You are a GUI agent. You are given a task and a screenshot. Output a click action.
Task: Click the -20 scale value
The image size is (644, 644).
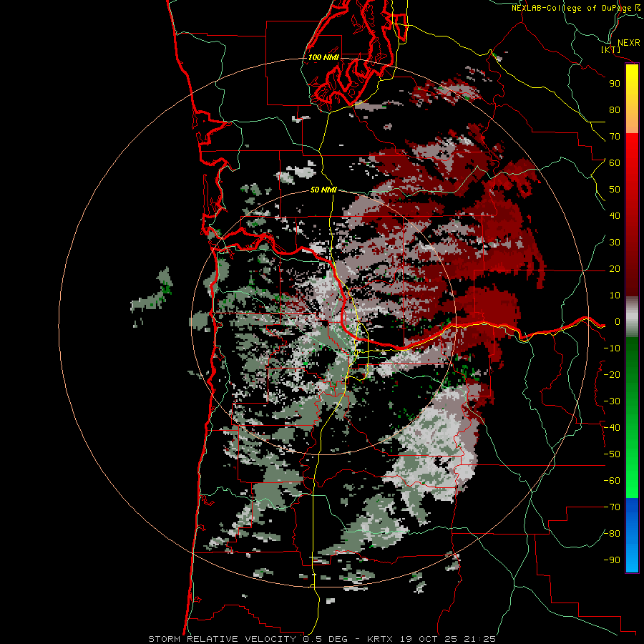612,375
